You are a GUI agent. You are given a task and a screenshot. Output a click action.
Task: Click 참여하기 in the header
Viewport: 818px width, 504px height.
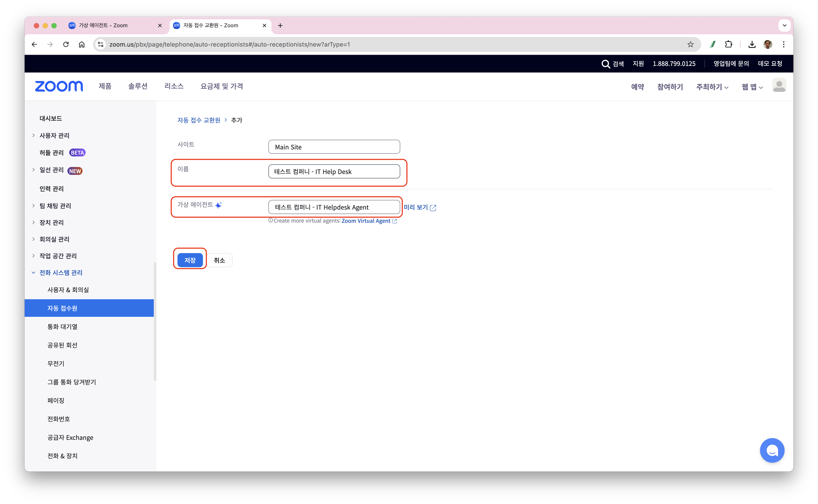pyautogui.click(x=670, y=87)
